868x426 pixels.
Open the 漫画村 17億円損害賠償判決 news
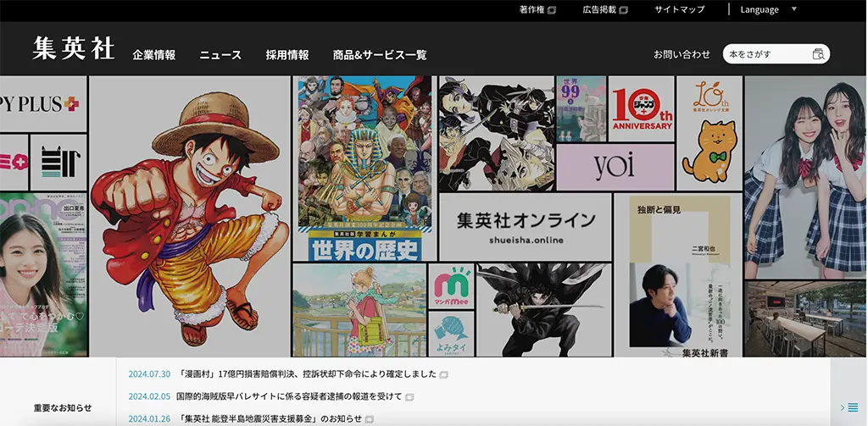[308, 374]
